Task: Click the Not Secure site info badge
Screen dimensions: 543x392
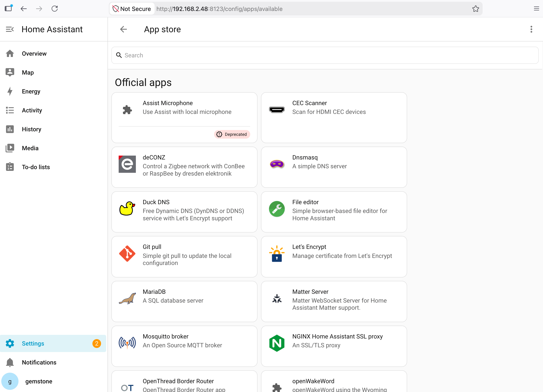Action: 132,9
